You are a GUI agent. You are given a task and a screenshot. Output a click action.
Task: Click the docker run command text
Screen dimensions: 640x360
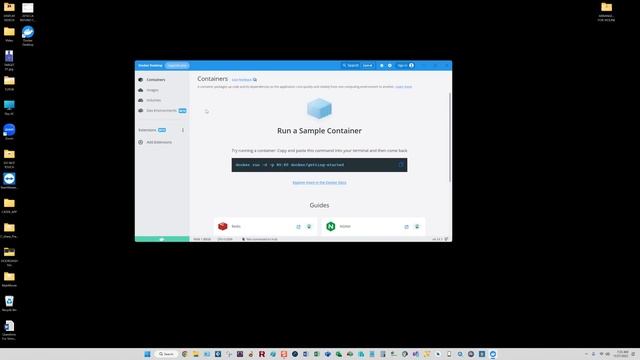pos(290,165)
